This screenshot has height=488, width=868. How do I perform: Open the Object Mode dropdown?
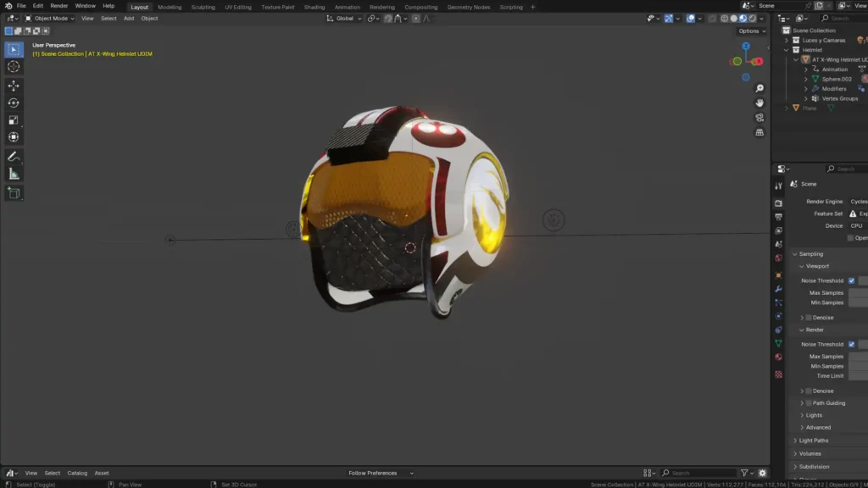[x=50, y=18]
